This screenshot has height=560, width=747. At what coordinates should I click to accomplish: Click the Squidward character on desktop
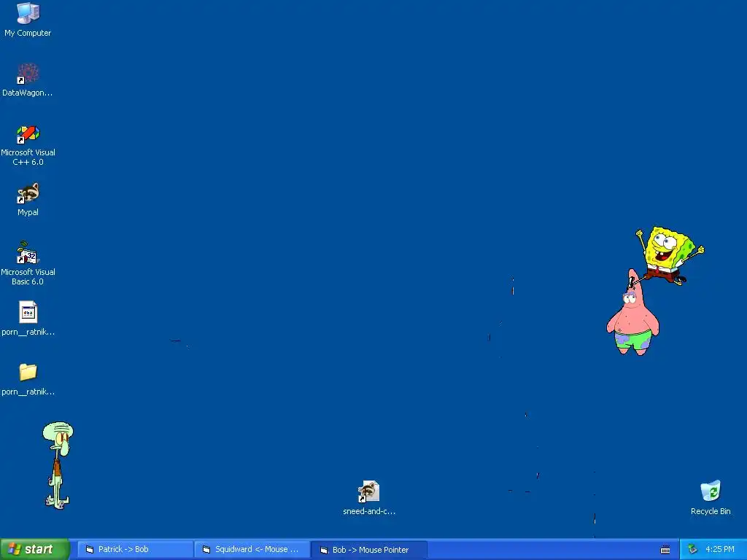[58, 465]
